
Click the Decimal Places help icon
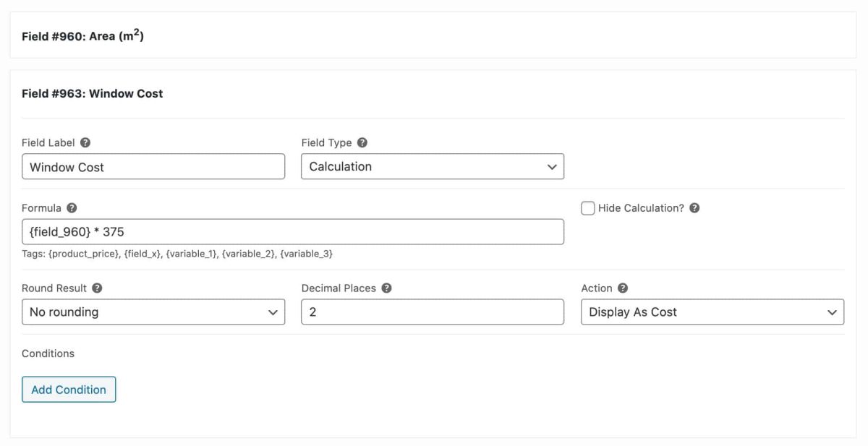coord(387,288)
